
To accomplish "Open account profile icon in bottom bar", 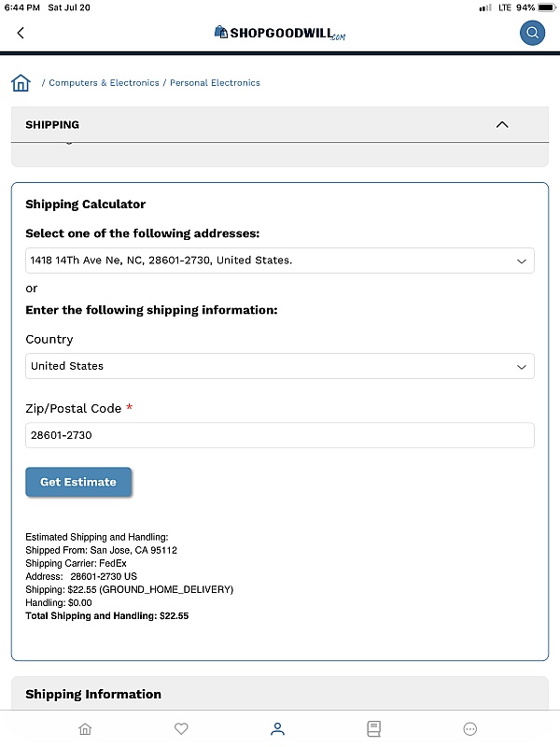I will (x=277, y=728).
